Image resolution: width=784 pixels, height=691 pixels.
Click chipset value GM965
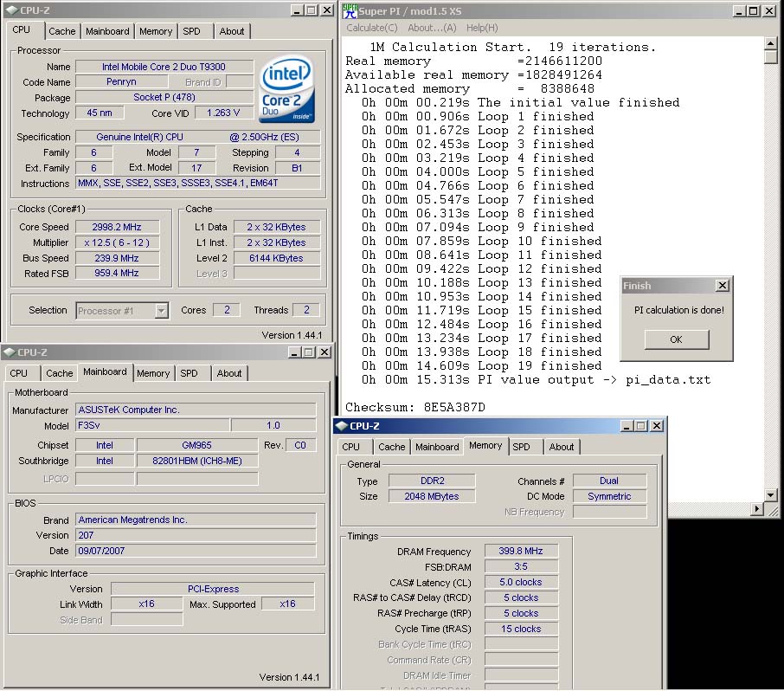tap(197, 445)
